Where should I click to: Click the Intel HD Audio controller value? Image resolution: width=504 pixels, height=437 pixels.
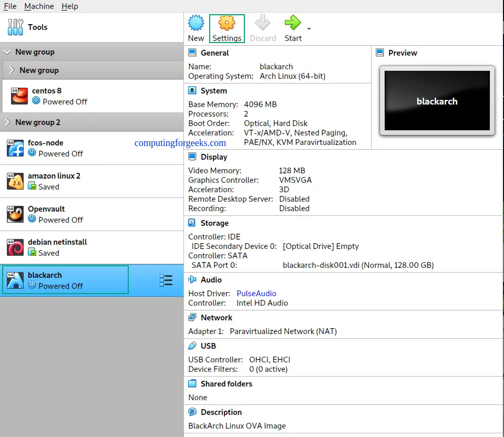click(262, 303)
